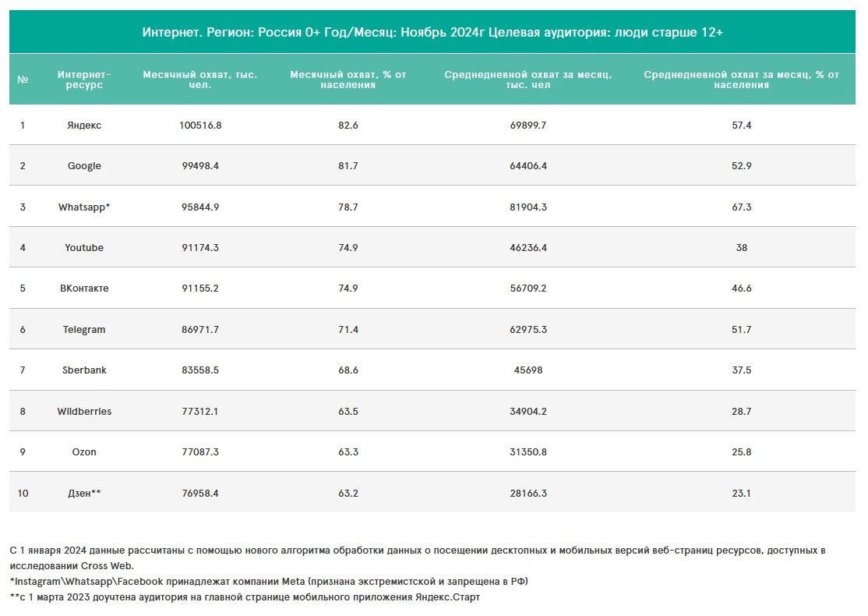
Task: Click the value 100516.8 for Яндекс
Action: tap(199, 126)
